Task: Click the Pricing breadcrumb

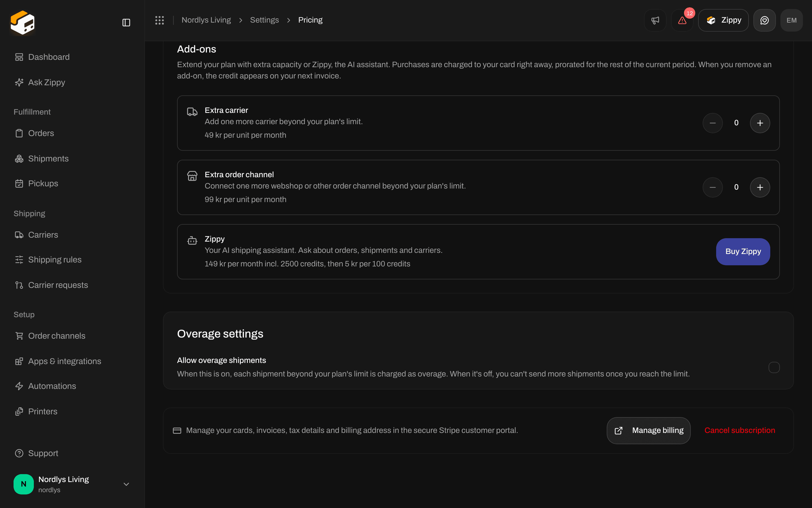Action: coord(310,20)
